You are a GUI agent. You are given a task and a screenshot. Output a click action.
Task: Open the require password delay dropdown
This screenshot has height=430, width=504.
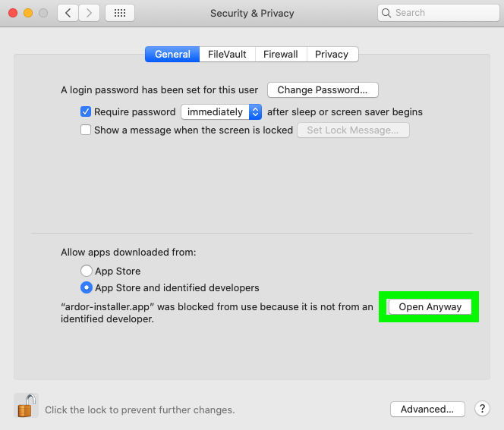coord(221,111)
